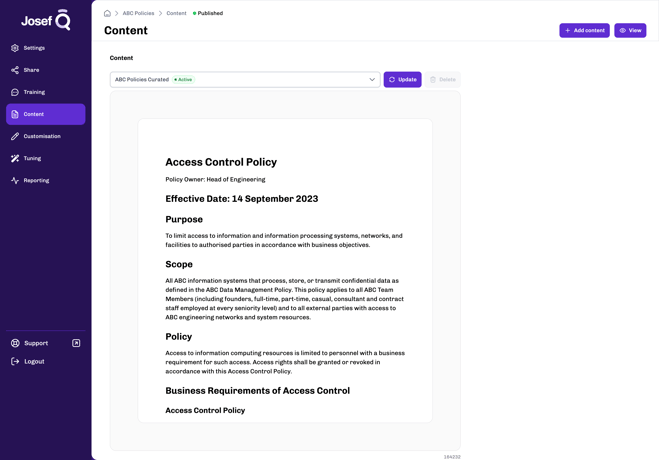The image size is (659, 460).
Task: Click the dropdown chevron arrow
Action: (x=372, y=79)
